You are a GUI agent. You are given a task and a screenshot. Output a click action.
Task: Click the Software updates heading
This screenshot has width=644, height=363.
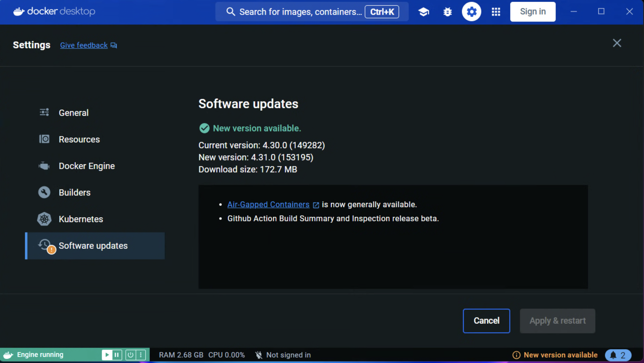[x=248, y=104]
